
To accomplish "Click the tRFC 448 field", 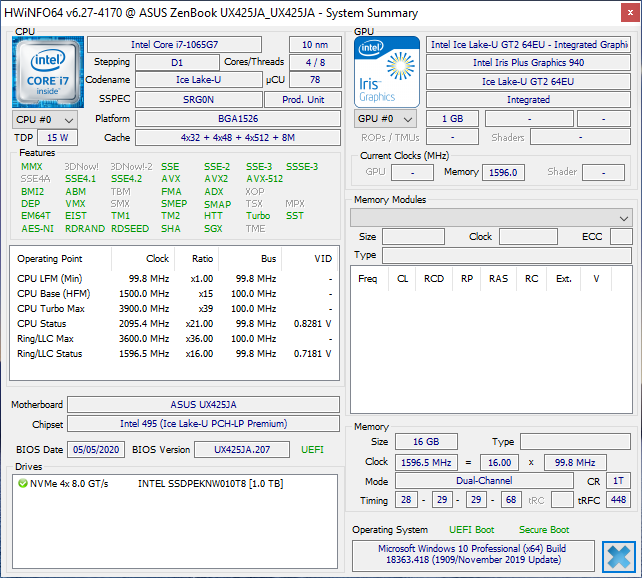I will coord(618,499).
